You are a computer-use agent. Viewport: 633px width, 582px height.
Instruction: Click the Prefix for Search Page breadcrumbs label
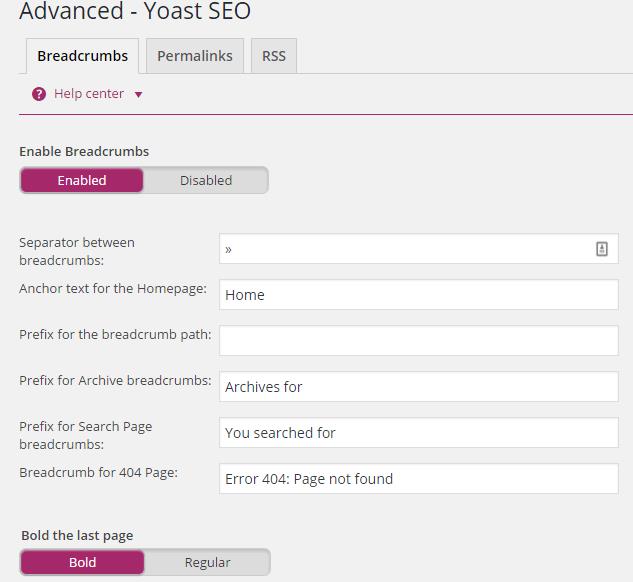[x=86, y=435]
